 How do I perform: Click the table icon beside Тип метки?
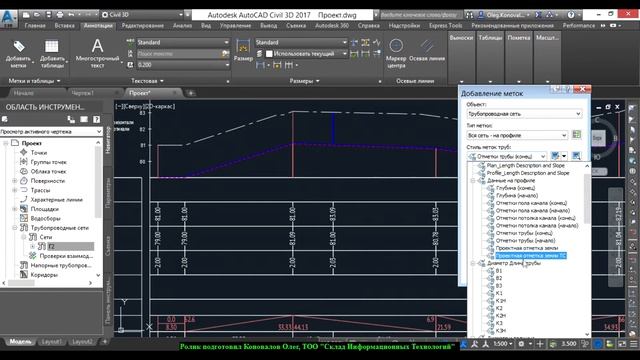click(x=576, y=135)
